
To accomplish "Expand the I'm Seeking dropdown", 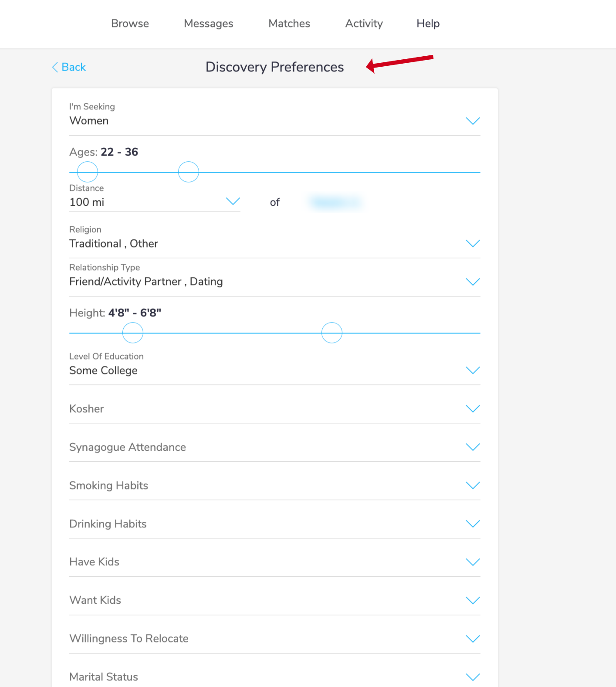I will pyautogui.click(x=473, y=121).
